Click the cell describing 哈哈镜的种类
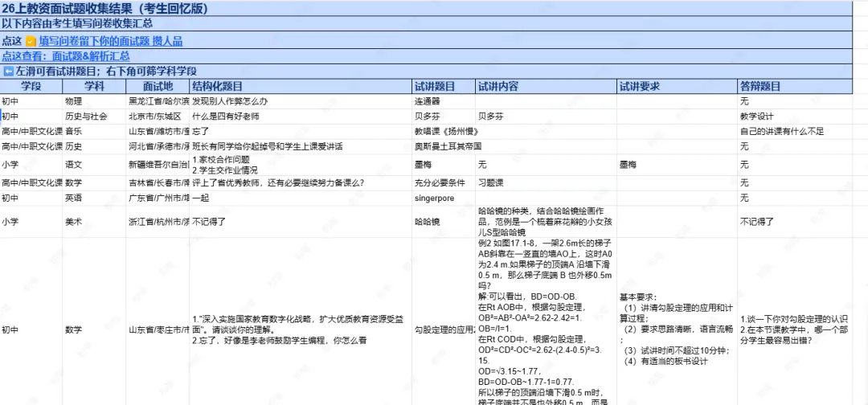868x405 pixels. click(546, 221)
